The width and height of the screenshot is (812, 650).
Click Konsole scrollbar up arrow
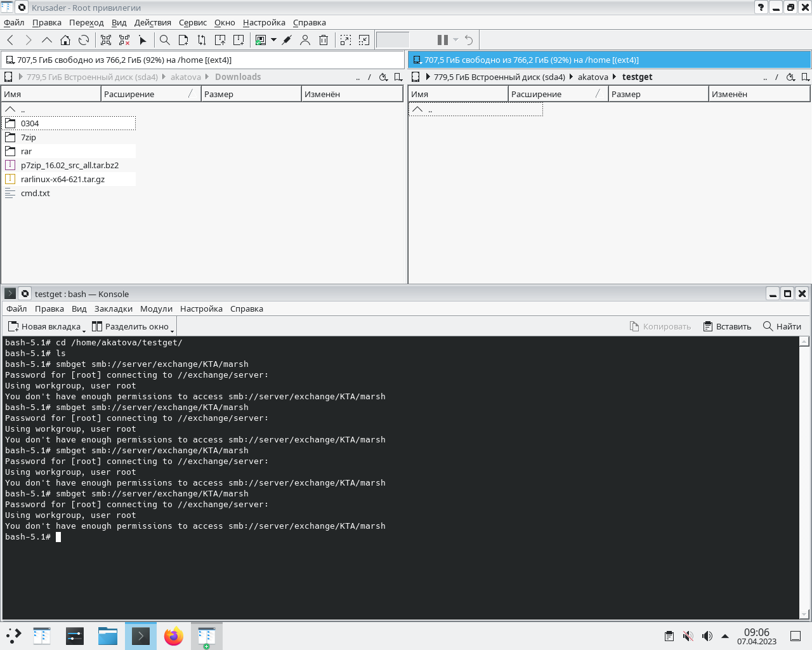(x=804, y=342)
